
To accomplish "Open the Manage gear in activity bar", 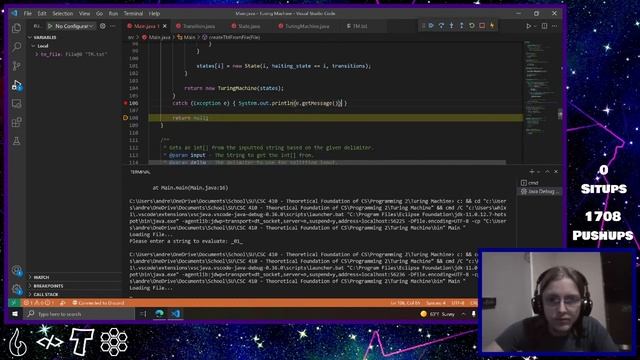I will [17, 289].
